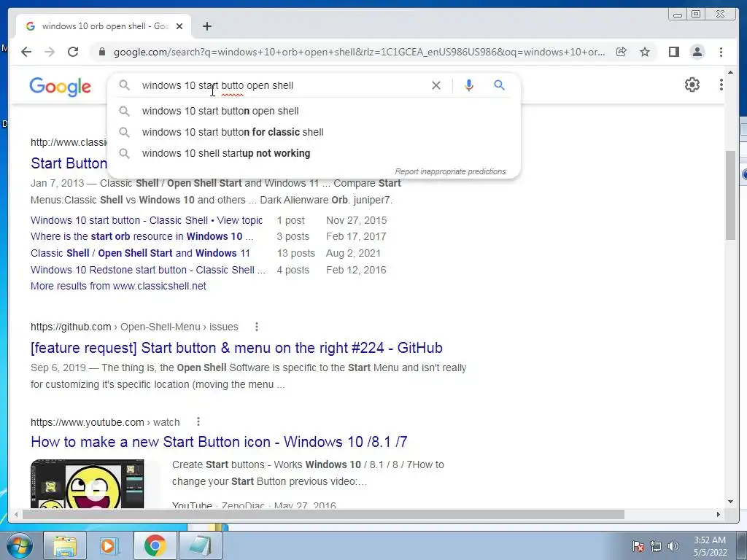
Task: Open GitHub '[feature request] Start button & menu' result
Action: tap(236, 348)
